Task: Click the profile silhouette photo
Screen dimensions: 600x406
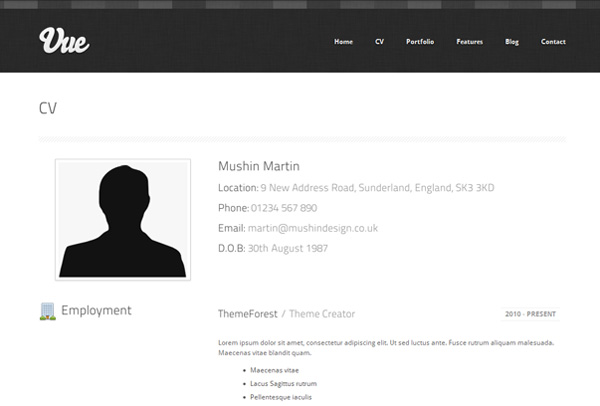Action: click(123, 220)
